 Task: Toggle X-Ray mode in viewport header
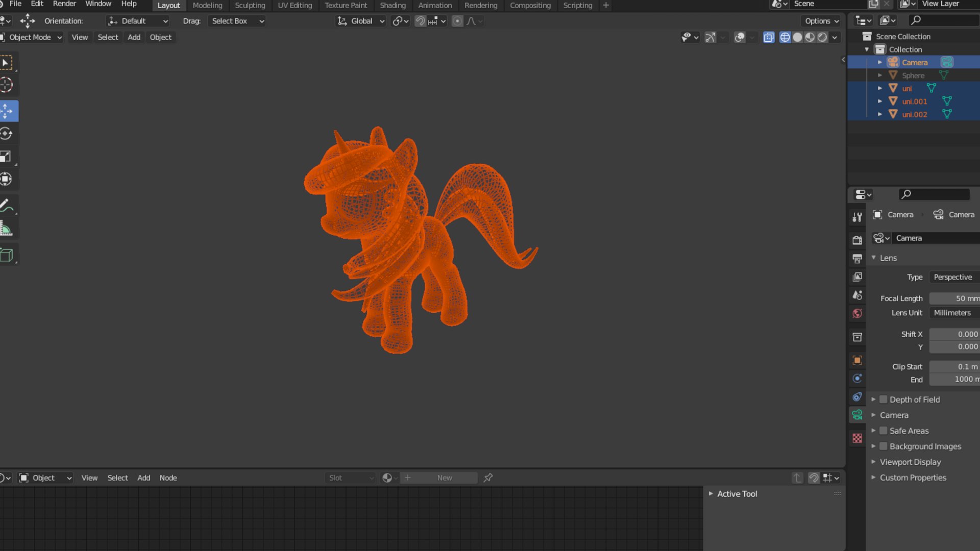pyautogui.click(x=769, y=37)
